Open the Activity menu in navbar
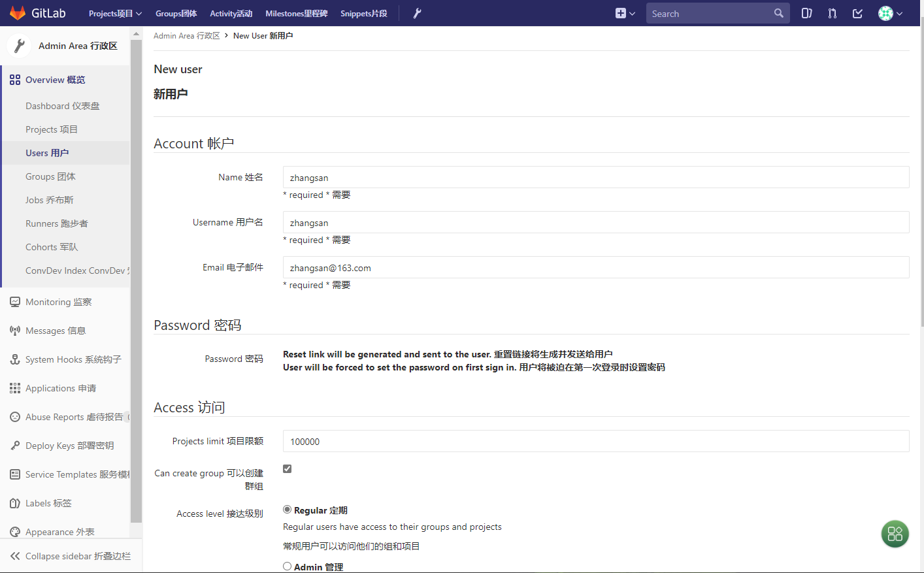This screenshot has height=573, width=924. [231, 13]
